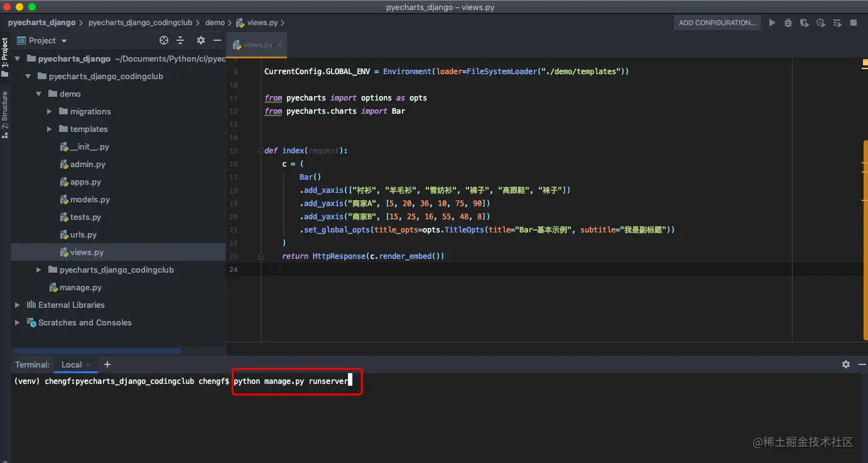Click pyecharts_django breadcrumb

pos(41,23)
